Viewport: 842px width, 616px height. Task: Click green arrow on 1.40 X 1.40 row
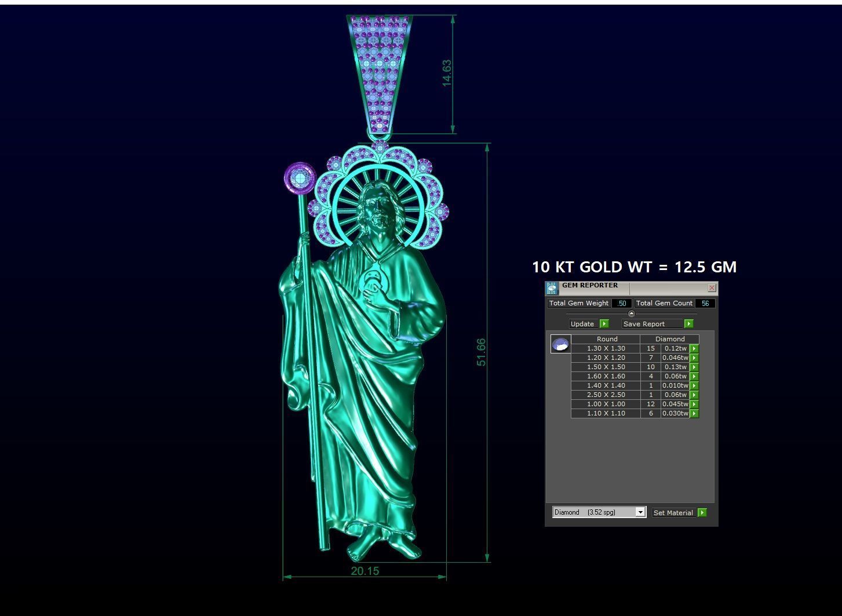click(x=694, y=386)
